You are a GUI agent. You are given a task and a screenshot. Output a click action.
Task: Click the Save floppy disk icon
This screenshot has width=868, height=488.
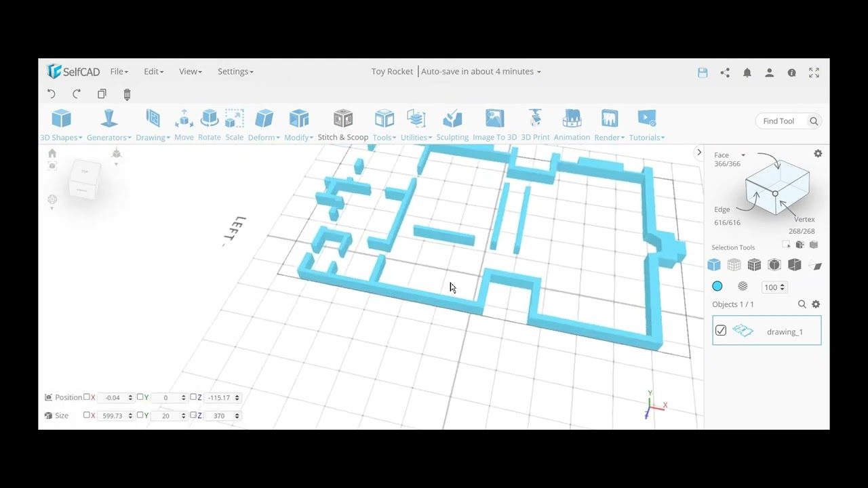(703, 73)
